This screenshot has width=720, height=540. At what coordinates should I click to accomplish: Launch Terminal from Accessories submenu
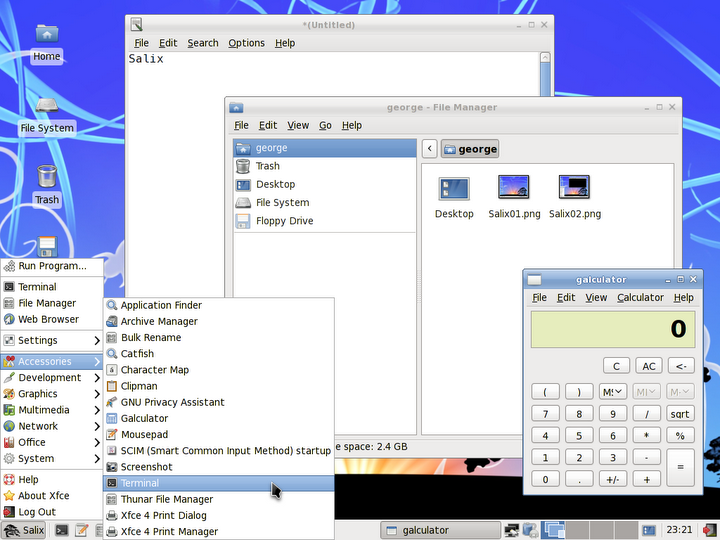pos(139,483)
